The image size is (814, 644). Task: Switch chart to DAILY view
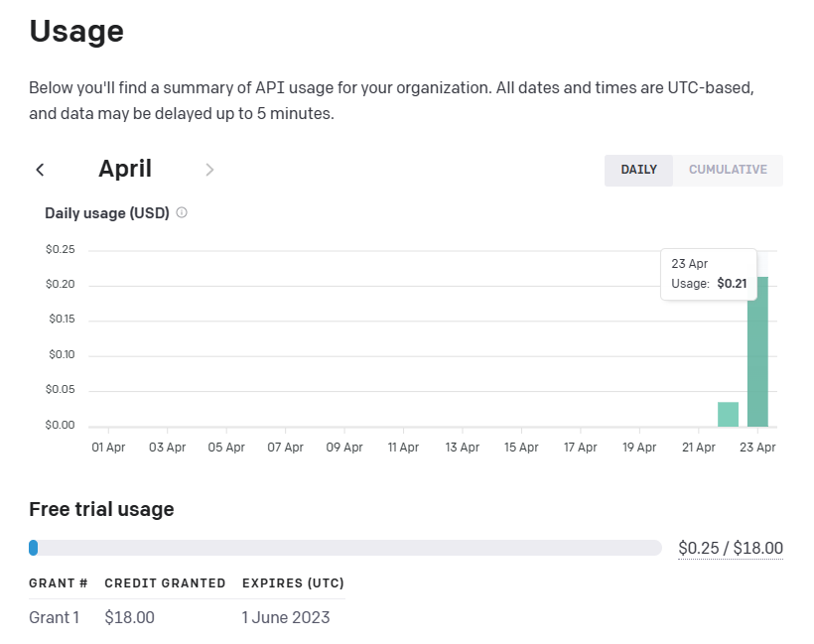tap(638, 170)
